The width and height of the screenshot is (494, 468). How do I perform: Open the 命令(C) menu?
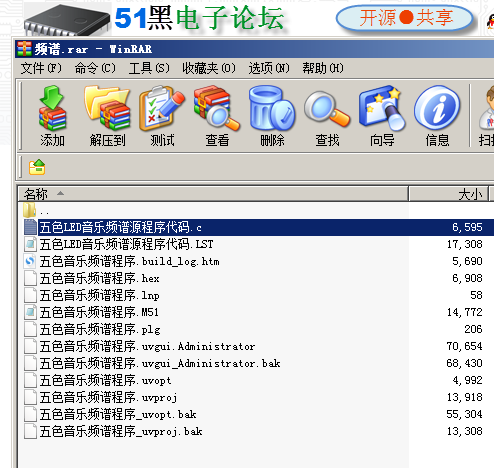point(95,68)
